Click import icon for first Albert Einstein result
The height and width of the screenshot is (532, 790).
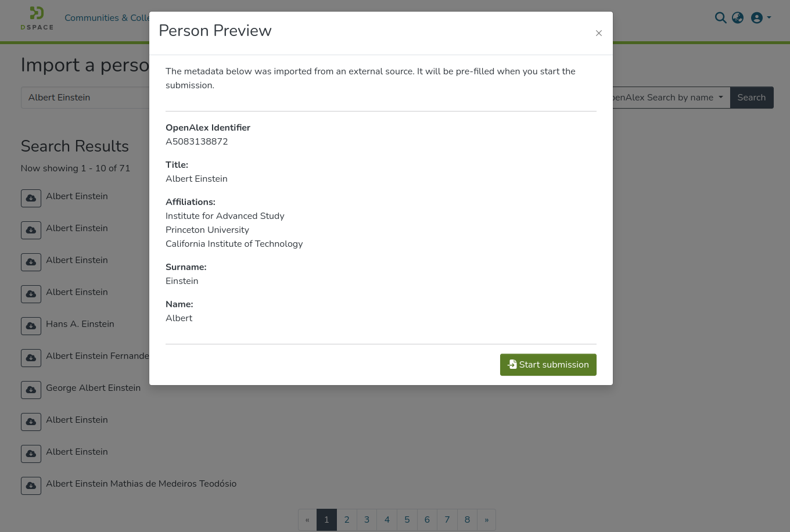(x=31, y=198)
